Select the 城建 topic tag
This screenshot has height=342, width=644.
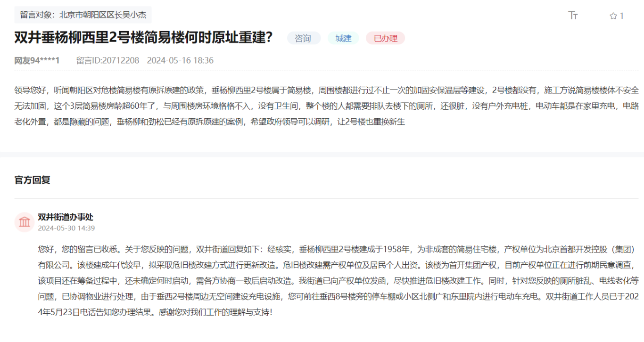(x=343, y=39)
